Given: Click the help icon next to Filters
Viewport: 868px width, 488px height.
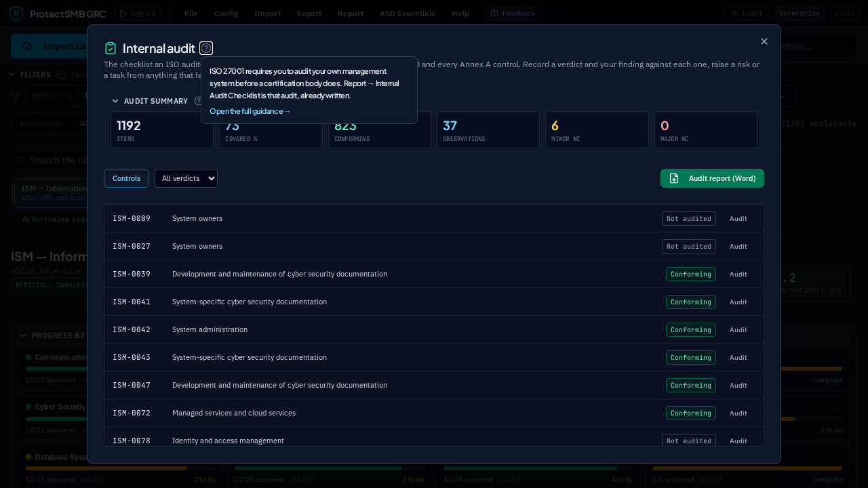Looking at the screenshot, I should 61,75.
